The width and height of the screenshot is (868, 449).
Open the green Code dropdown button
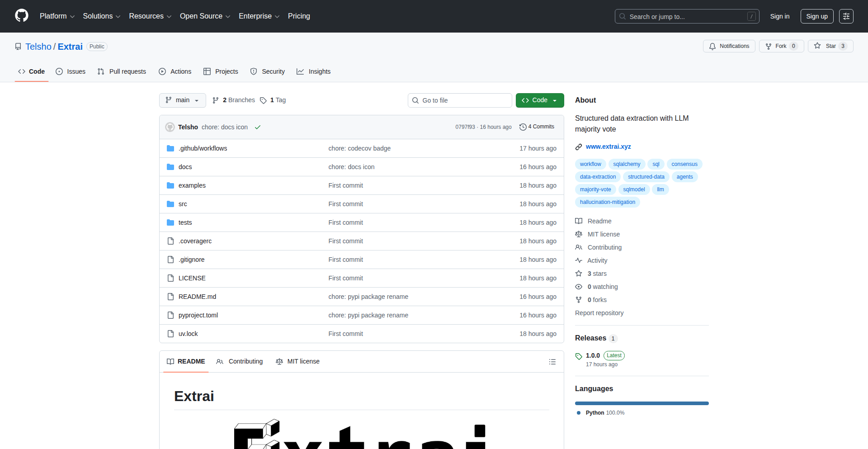[540, 100]
